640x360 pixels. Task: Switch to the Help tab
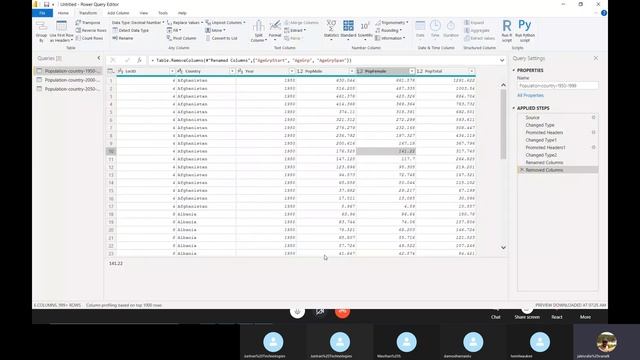182,13
